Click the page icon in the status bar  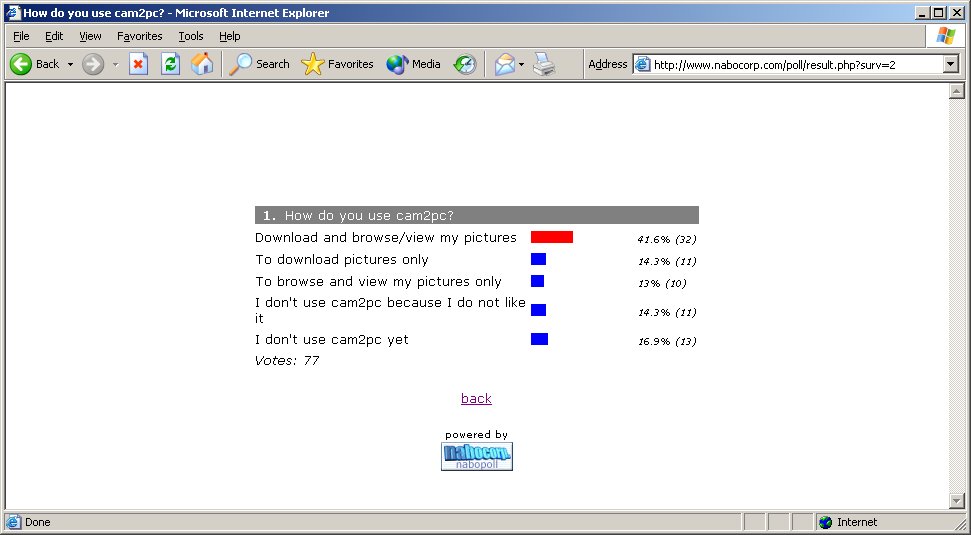coord(14,522)
